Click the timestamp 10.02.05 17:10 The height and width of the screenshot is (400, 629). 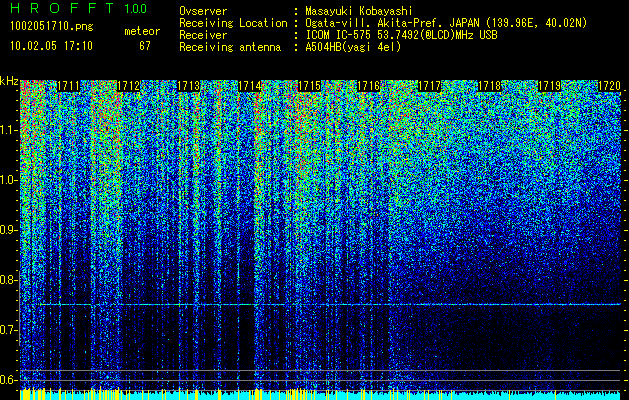tap(51, 46)
